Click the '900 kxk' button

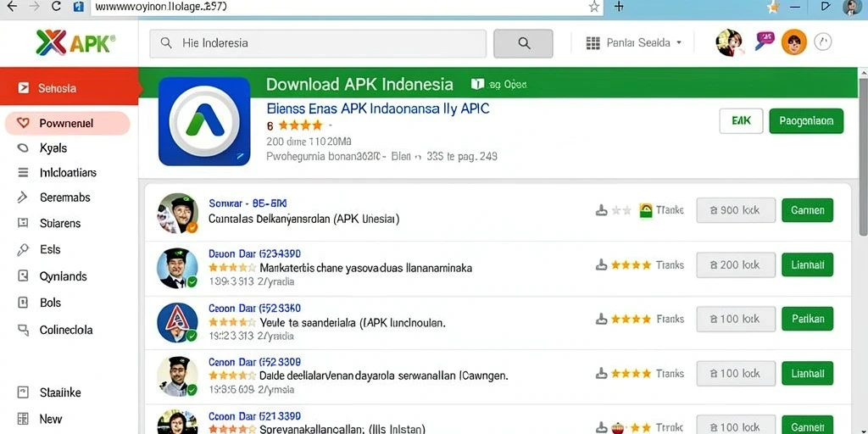(736, 210)
